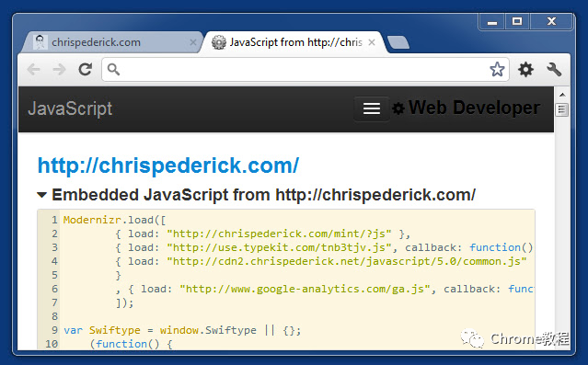Click the browser forward arrow

(x=59, y=69)
